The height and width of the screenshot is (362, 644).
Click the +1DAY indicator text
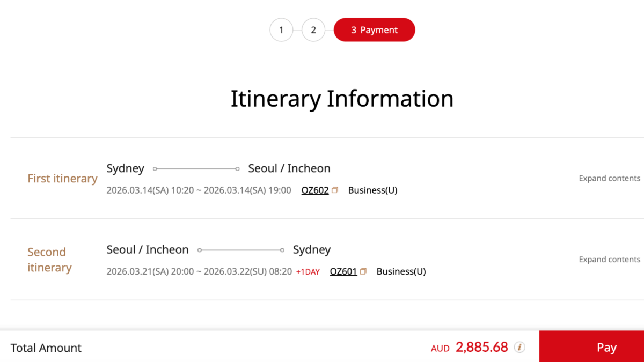pos(308,271)
